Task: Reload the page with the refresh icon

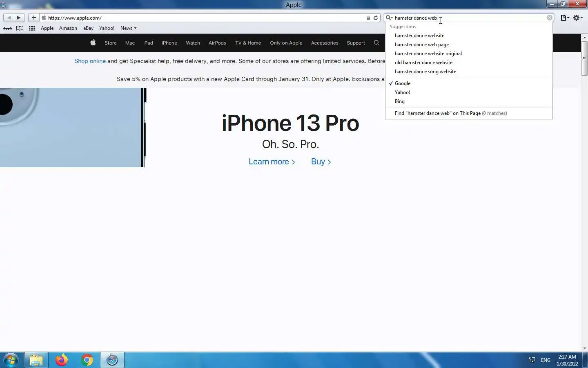Action: [x=376, y=18]
